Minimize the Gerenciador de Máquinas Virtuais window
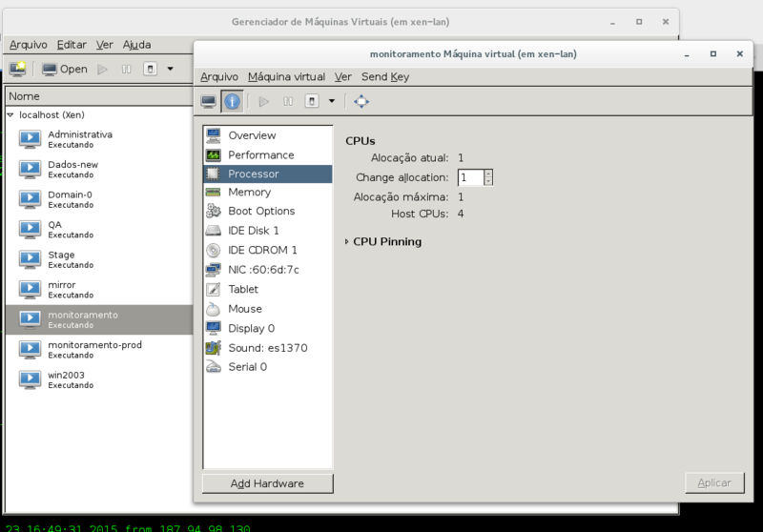Viewport: 763px width, 532px height. (x=612, y=22)
